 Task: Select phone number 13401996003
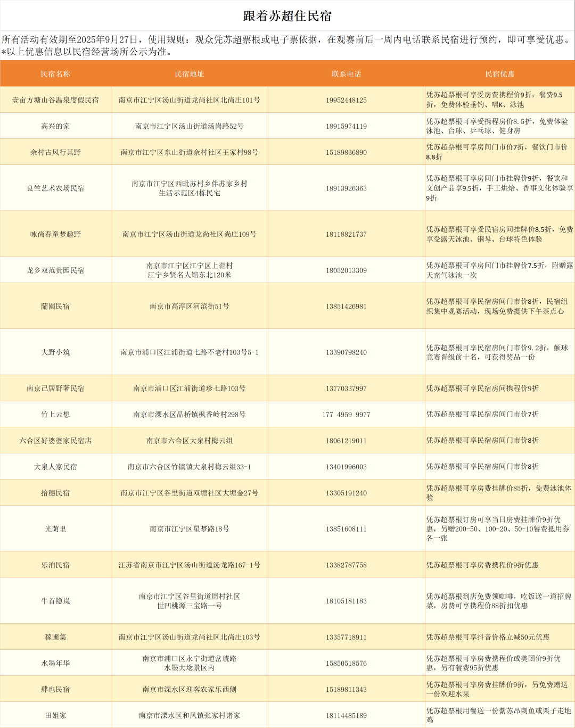tap(346, 467)
